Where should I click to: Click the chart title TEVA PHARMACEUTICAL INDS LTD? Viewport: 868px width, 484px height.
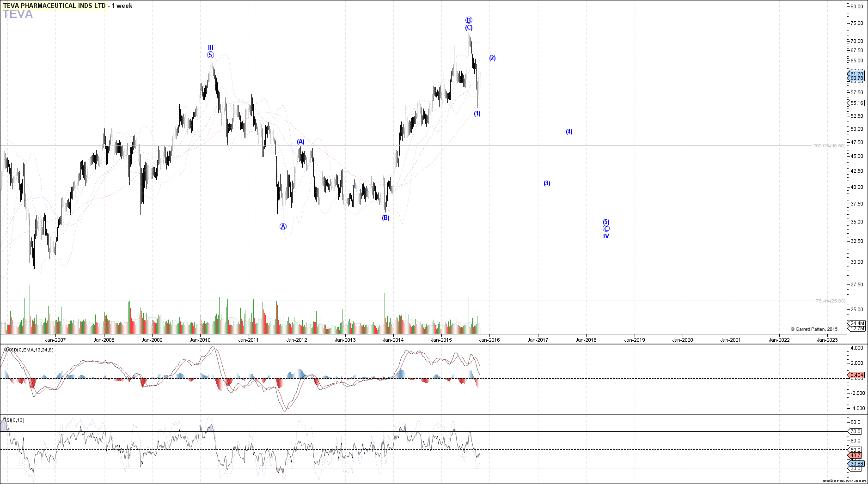(55, 6)
